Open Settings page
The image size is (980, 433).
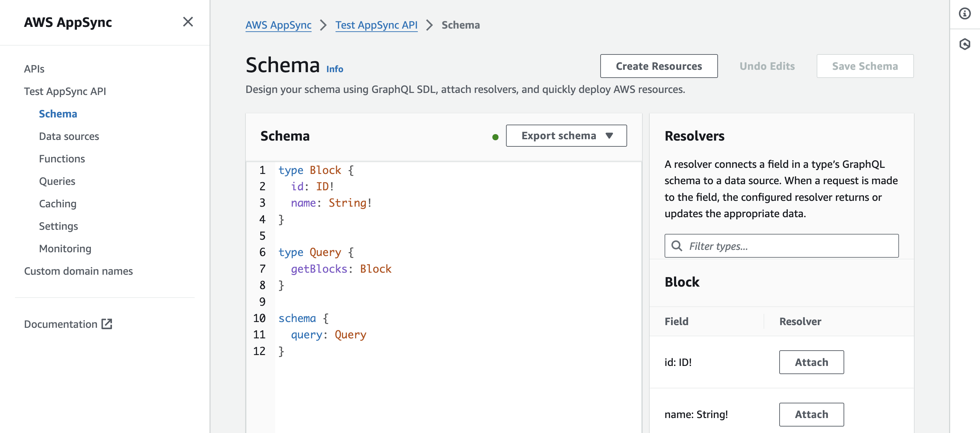coord(59,226)
